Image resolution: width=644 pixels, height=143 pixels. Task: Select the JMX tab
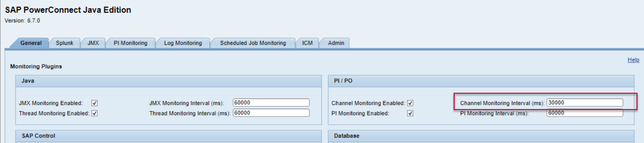[93, 43]
